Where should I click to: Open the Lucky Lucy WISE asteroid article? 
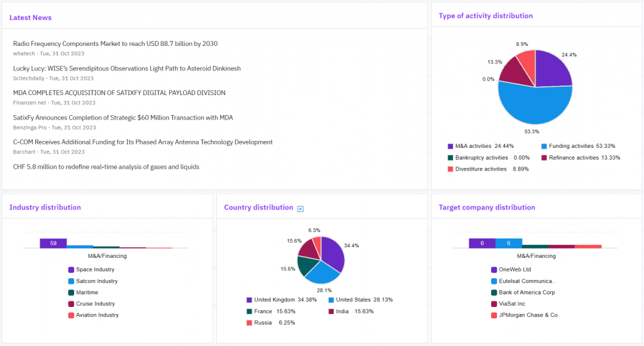(126, 69)
